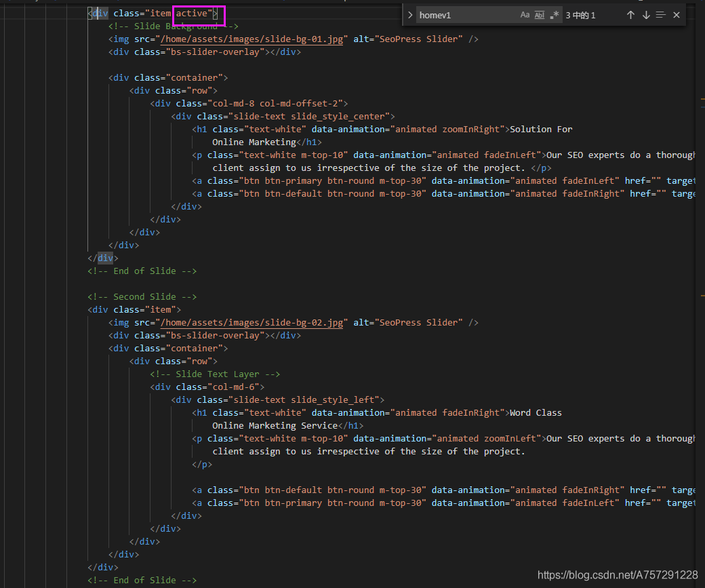Click 'Word Class' heading text
The width and height of the screenshot is (705, 588).
(536, 412)
